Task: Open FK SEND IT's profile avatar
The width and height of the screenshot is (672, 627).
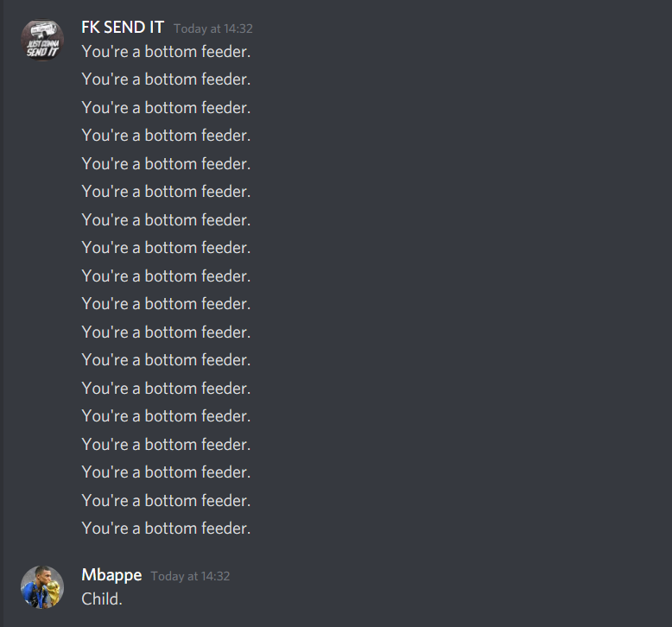Action: (42, 41)
